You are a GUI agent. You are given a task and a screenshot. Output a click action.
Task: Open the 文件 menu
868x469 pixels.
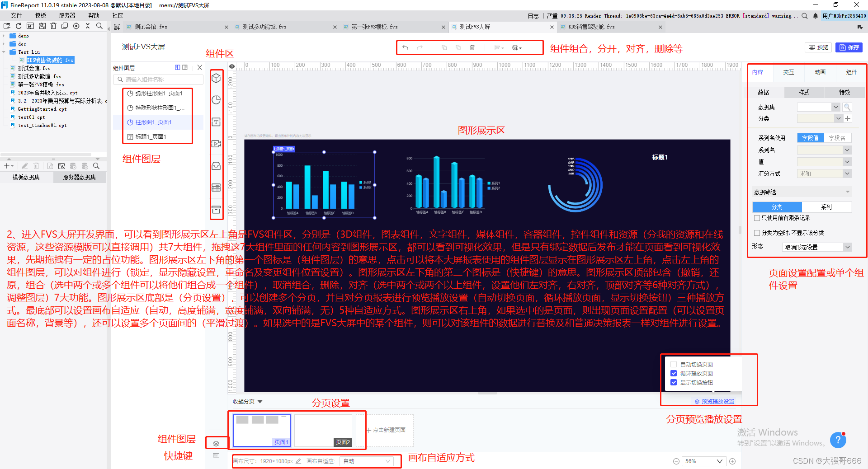click(16, 16)
